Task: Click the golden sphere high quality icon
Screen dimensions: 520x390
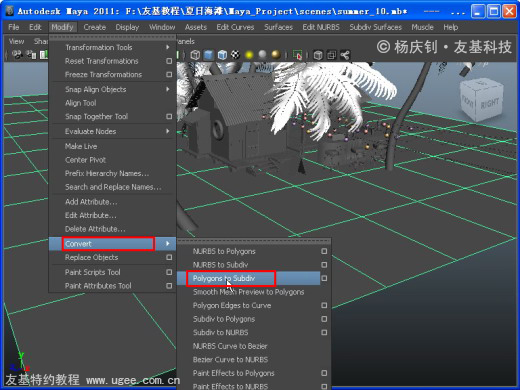Action: (276, 55)
